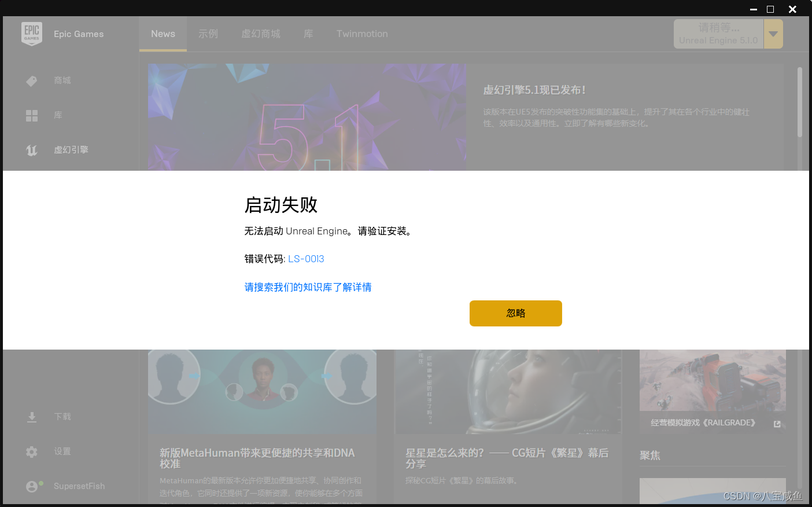This screenshot has height=507, width=812.
Task: Click the 虚幻引擎5.1现已发布 headline
Action: coord(534,90)
